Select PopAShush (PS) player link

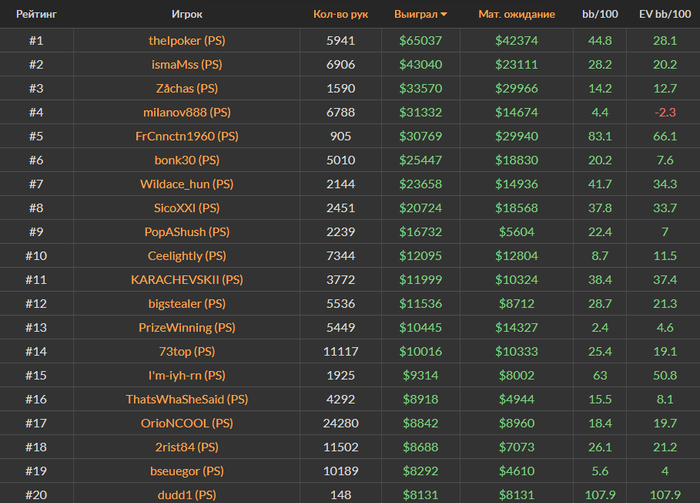pos(187,232)
